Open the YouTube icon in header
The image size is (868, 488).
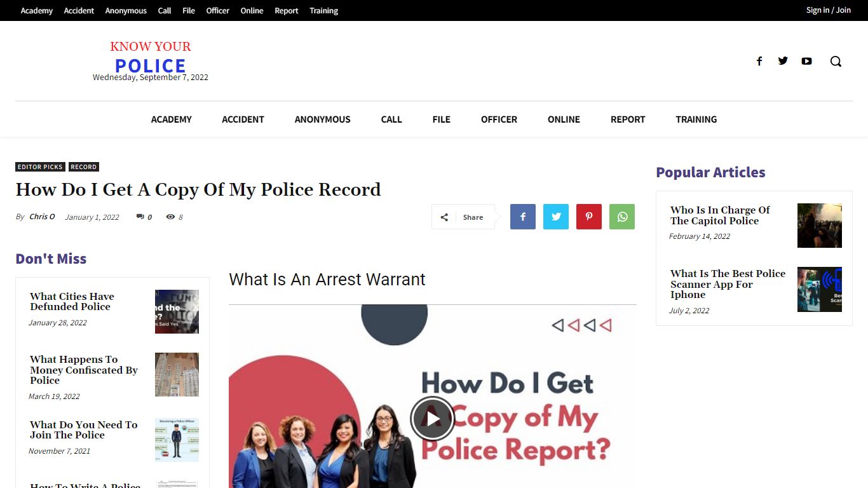[806, 61]
